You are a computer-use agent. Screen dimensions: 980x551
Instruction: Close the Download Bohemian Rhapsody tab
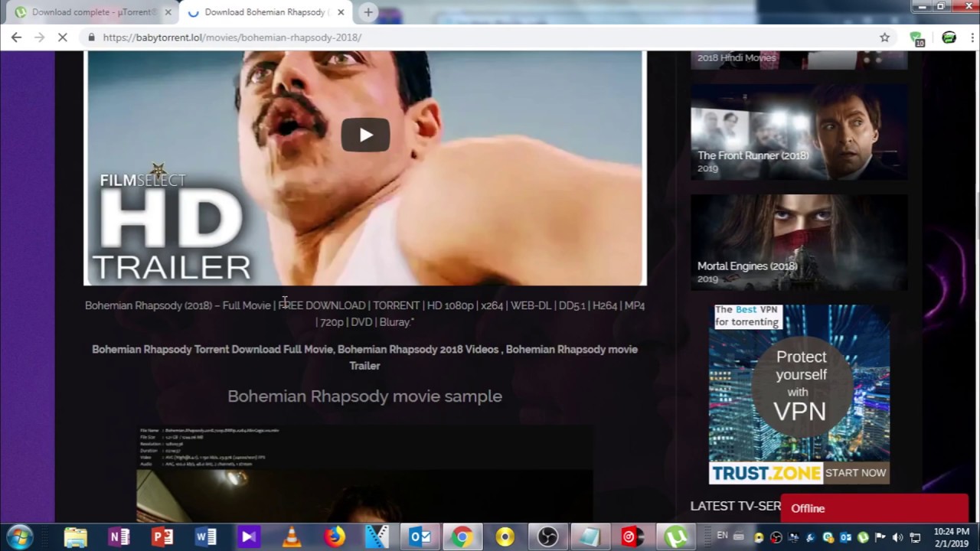pyautogui.click(x=341, y=12)
